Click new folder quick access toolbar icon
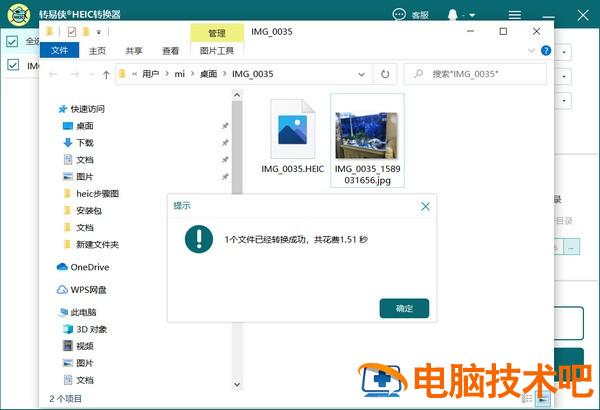 tap(86, 31)
